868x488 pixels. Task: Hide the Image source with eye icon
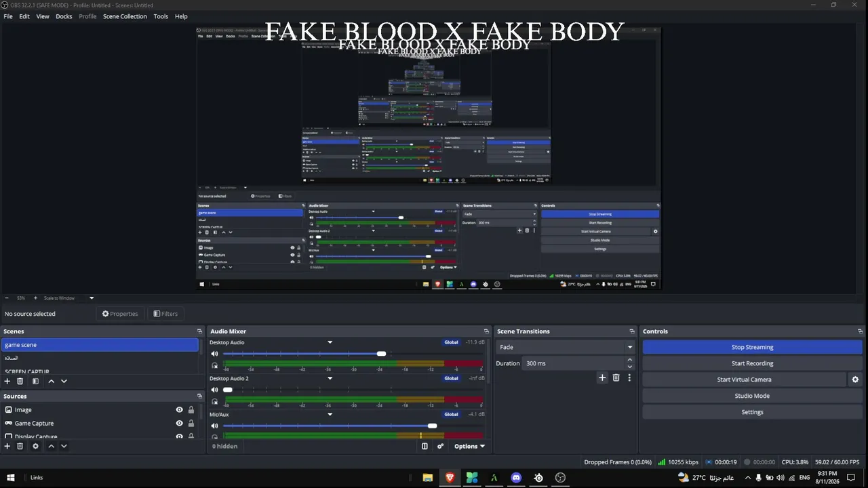(180, 410)
